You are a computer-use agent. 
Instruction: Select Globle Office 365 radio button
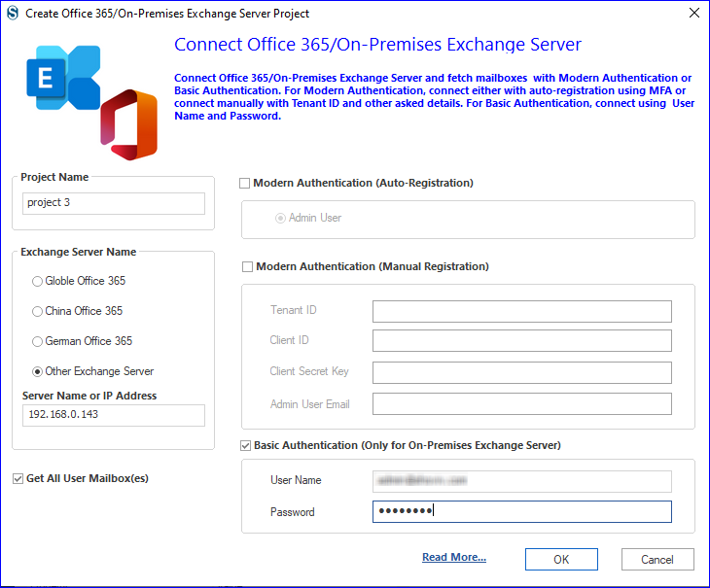tap(37, 281)
